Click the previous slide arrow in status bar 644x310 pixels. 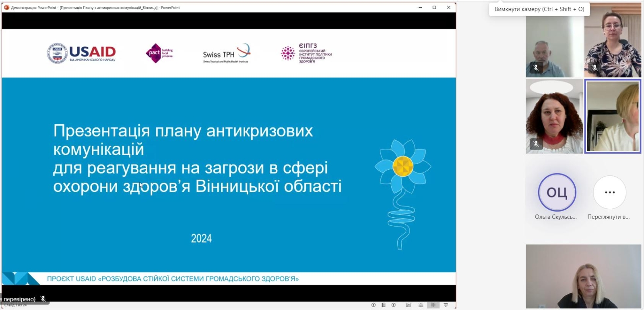[x=373, y=305]
